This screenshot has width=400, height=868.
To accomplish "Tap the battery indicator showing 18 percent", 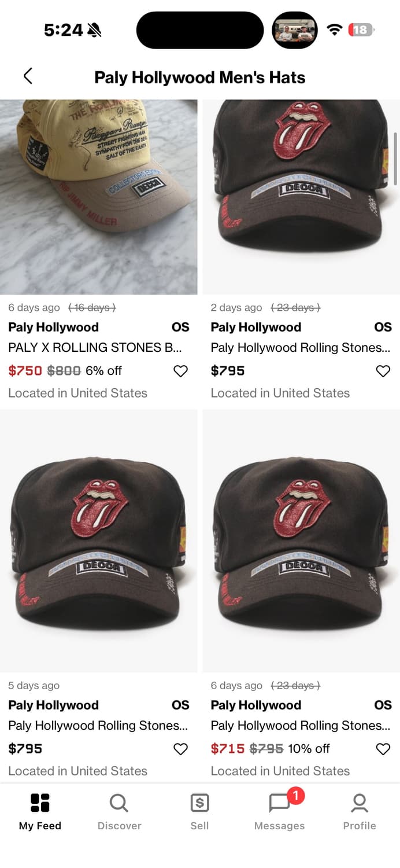I will 361,30.
